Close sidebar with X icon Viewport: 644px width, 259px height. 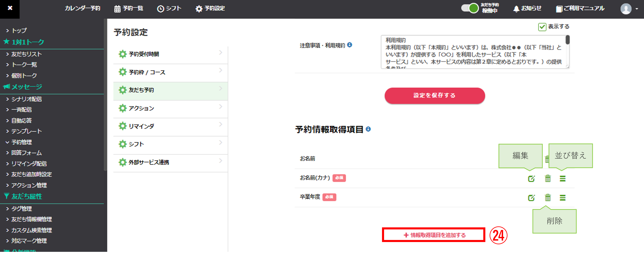click(10, 8)
